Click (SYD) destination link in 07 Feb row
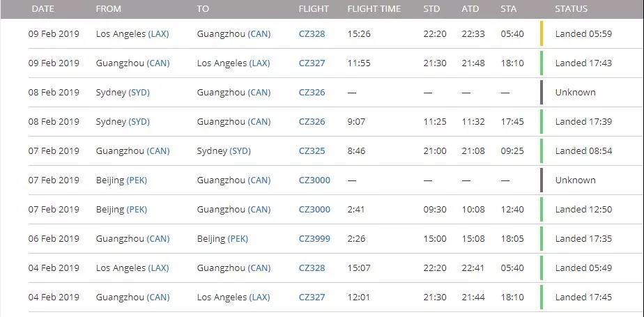This screenshot has height=317, width=644. click(x=240, y=150)
